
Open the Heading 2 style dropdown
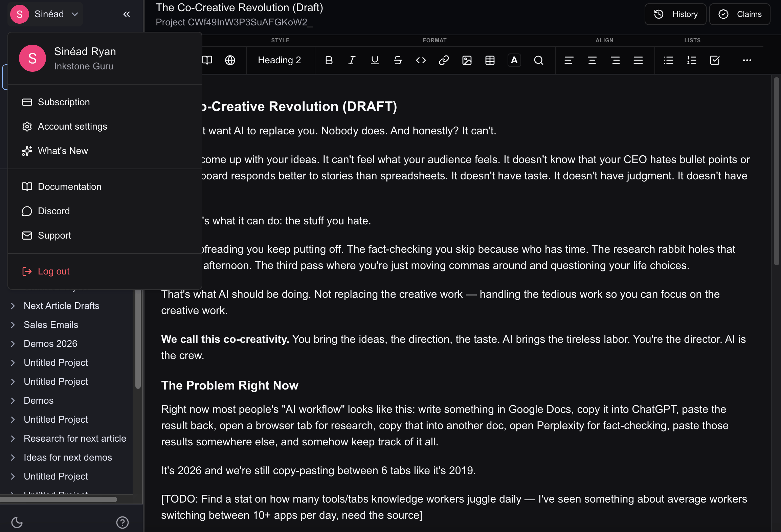pos(280,60)
